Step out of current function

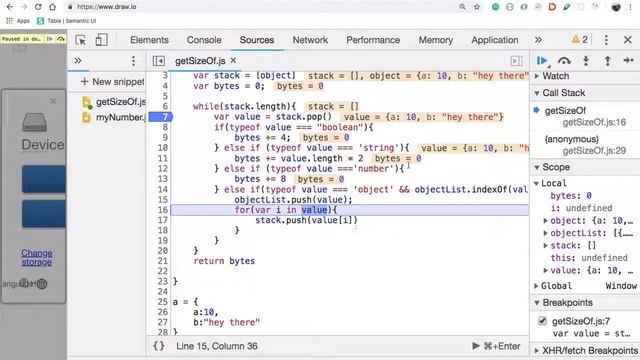pyautogui.click(x=607, y=61)
